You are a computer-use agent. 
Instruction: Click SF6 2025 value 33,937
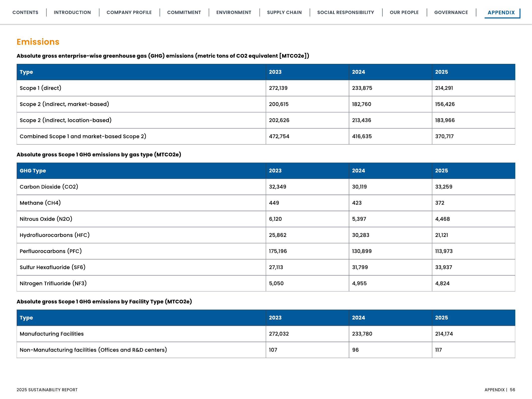(444, 267)
